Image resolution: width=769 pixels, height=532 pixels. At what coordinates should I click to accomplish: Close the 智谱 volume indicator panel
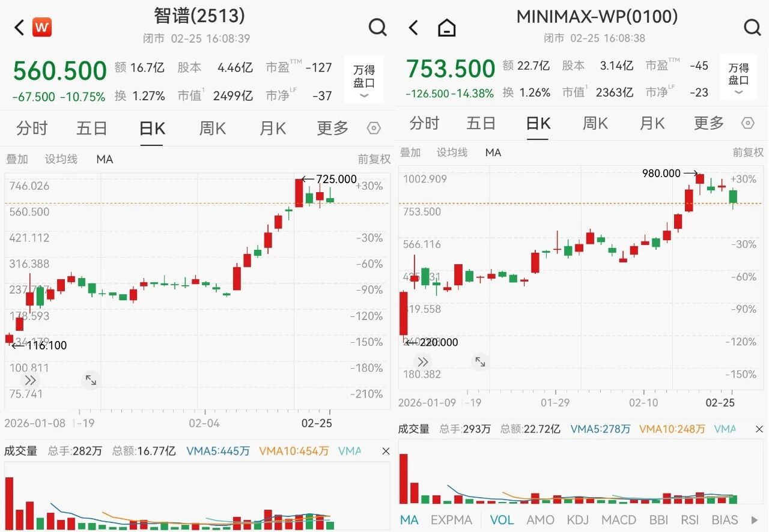pos(385,451)
